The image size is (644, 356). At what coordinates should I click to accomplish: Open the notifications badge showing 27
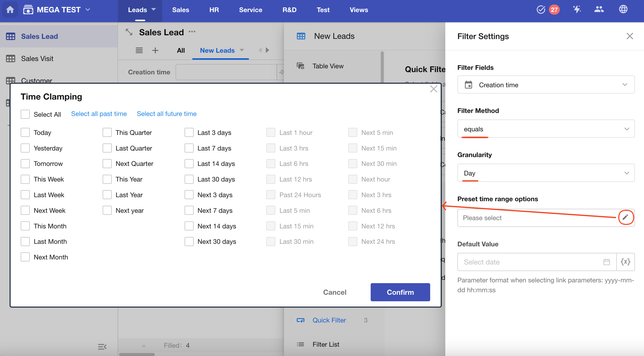pyautogui.click(x=554, y=10)
